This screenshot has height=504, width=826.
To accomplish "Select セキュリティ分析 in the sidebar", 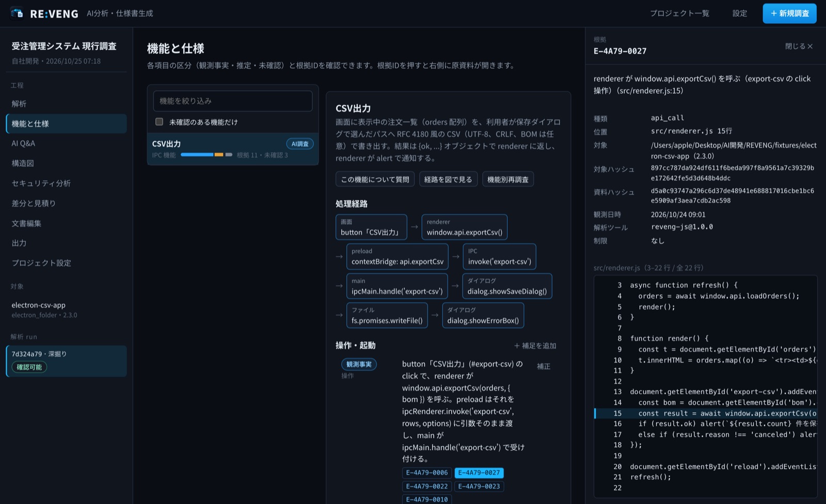I will click(66, 184).
